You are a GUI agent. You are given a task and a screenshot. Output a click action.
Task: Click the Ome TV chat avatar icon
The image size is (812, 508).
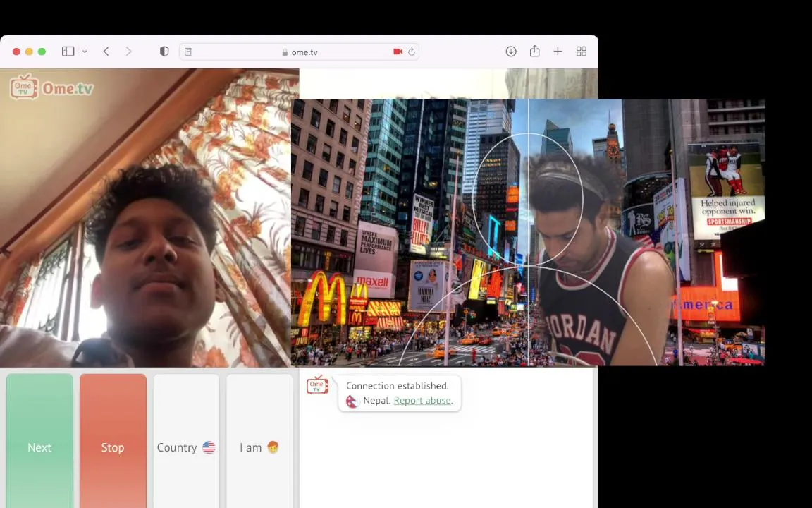[x=317, y=385]
